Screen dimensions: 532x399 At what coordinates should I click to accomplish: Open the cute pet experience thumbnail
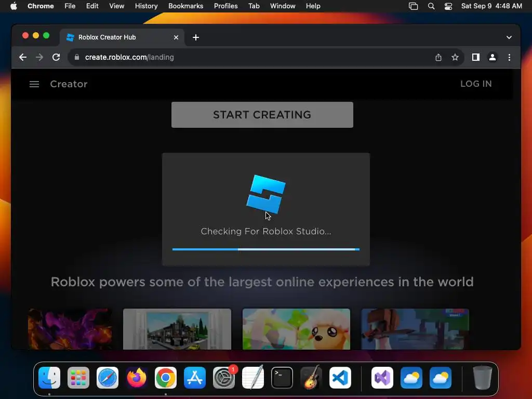pyautogui.click(x=296, y=329)
